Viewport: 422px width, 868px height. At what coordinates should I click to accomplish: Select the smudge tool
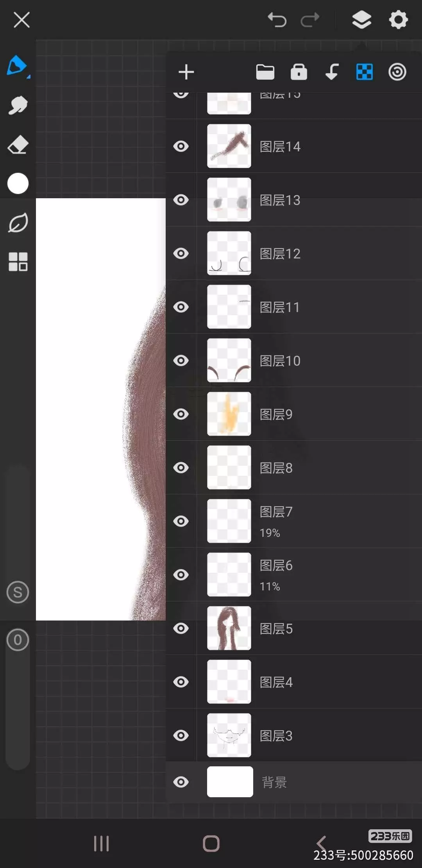tap(18, 105)
